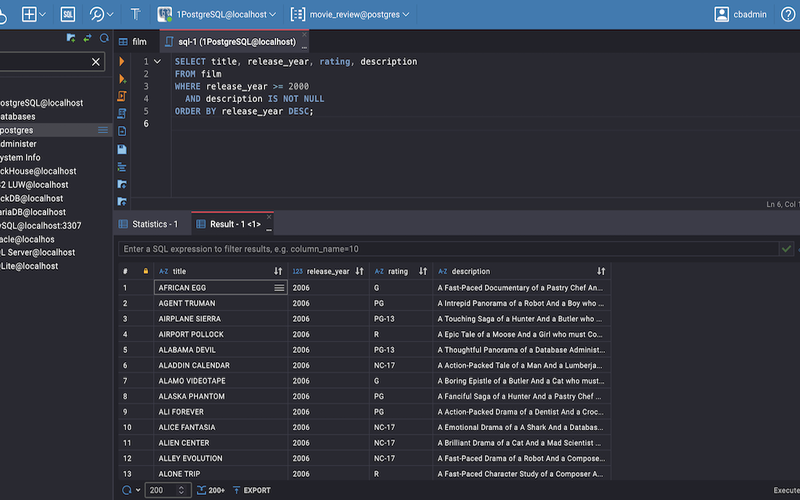This screenshot has width=800, height=500.
Task: Refresh the navigator tree
Action: 104,38
